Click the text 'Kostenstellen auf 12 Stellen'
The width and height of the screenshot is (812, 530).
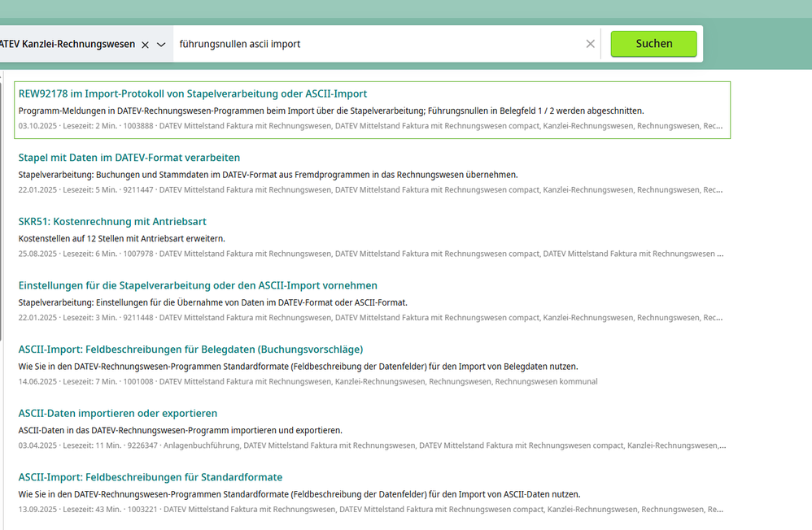[122, 239]
